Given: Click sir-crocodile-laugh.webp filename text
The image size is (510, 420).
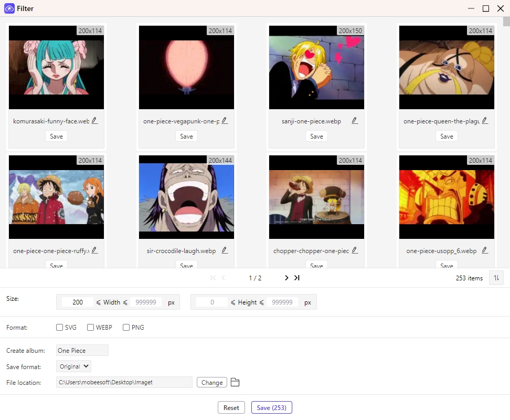Looking at the screenshot, I should tap(181, 251).
